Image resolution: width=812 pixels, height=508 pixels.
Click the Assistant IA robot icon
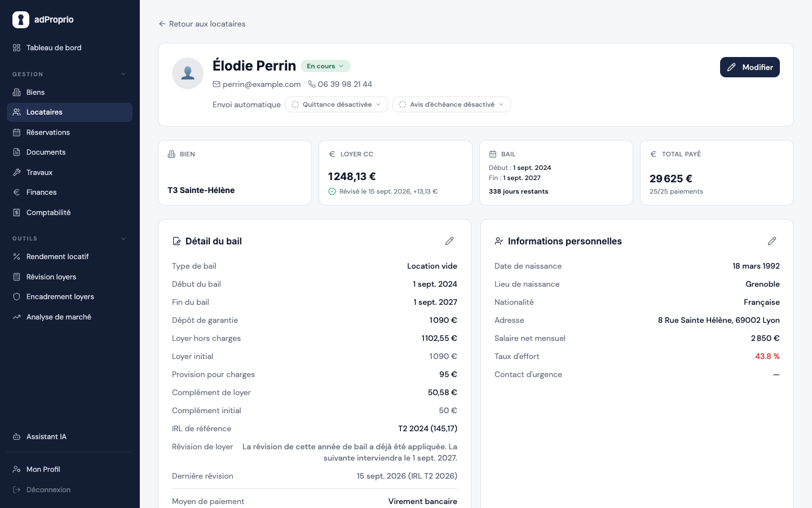[17, 437]
